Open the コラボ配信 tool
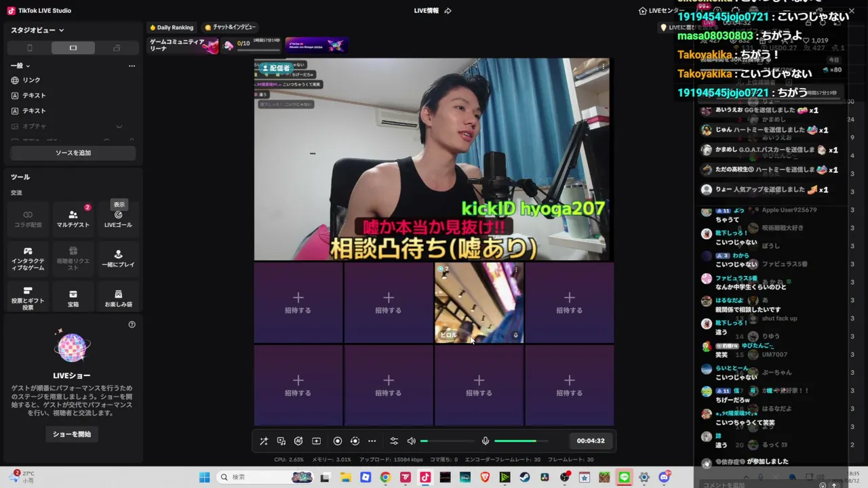The image size is (868, 488). [28, 218]
